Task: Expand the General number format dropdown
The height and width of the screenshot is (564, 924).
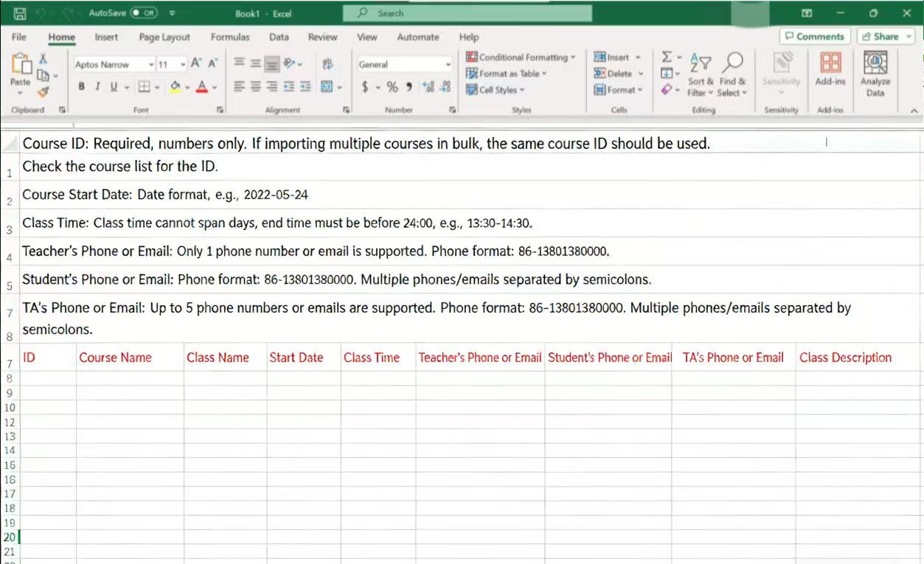Action: [448, 65]
